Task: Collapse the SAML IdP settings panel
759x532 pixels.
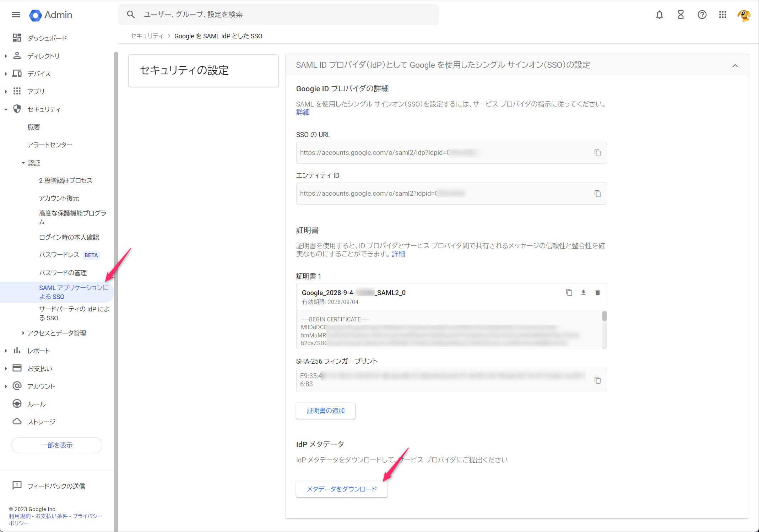Action: point(735,65)
